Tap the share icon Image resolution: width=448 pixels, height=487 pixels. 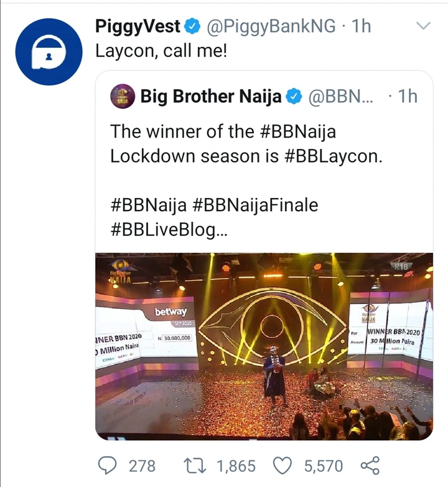point(370,465)
